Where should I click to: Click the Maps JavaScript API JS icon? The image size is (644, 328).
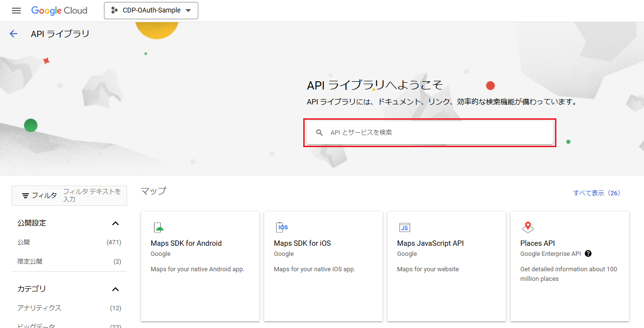(x=405, y=227)
